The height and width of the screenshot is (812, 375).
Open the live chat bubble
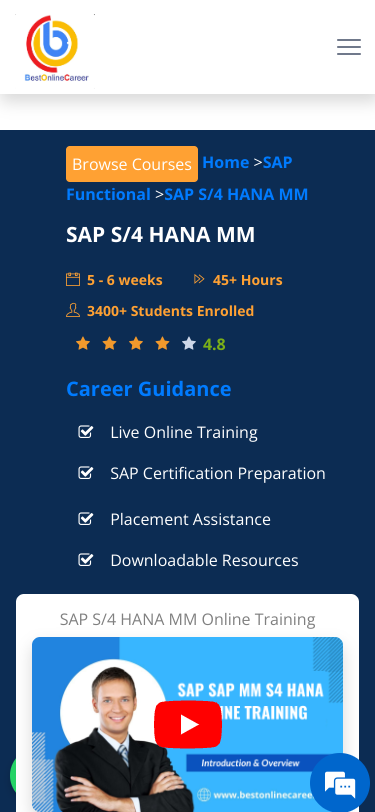pyautogui.click(x=340, y=782)
